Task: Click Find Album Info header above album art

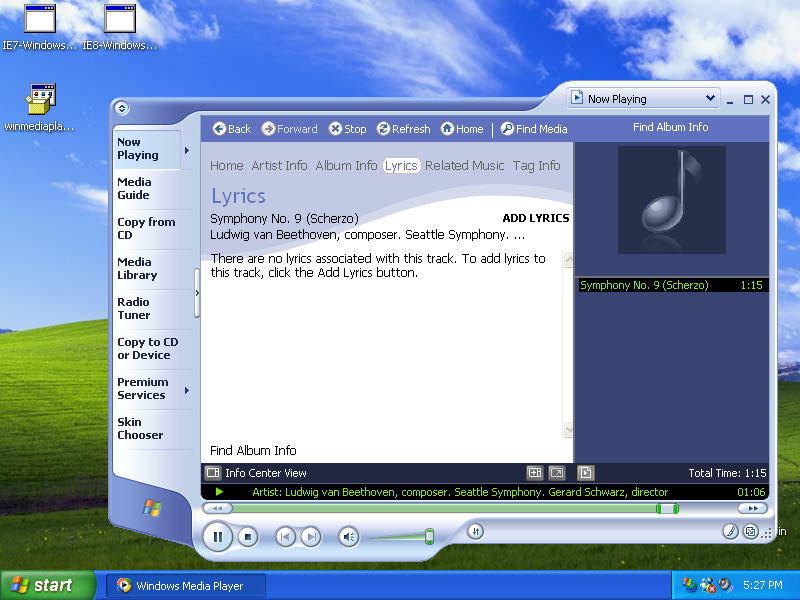Action: tap(670, 127)
